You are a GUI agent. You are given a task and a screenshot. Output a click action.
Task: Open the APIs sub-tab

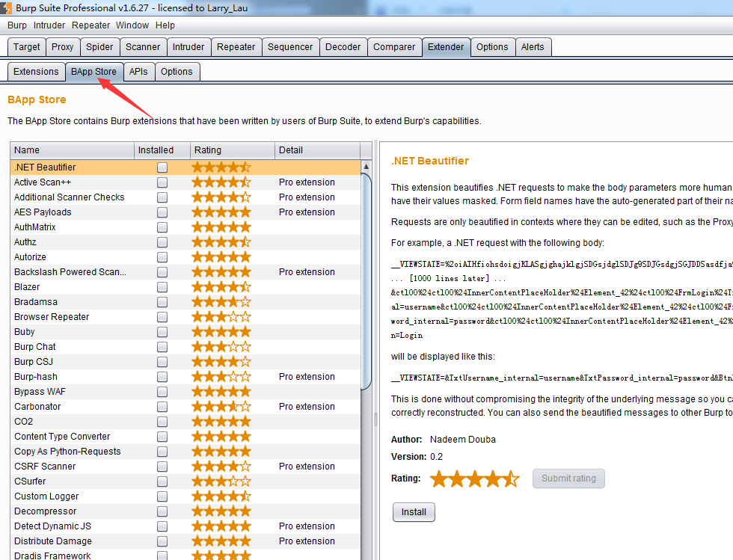138,72
